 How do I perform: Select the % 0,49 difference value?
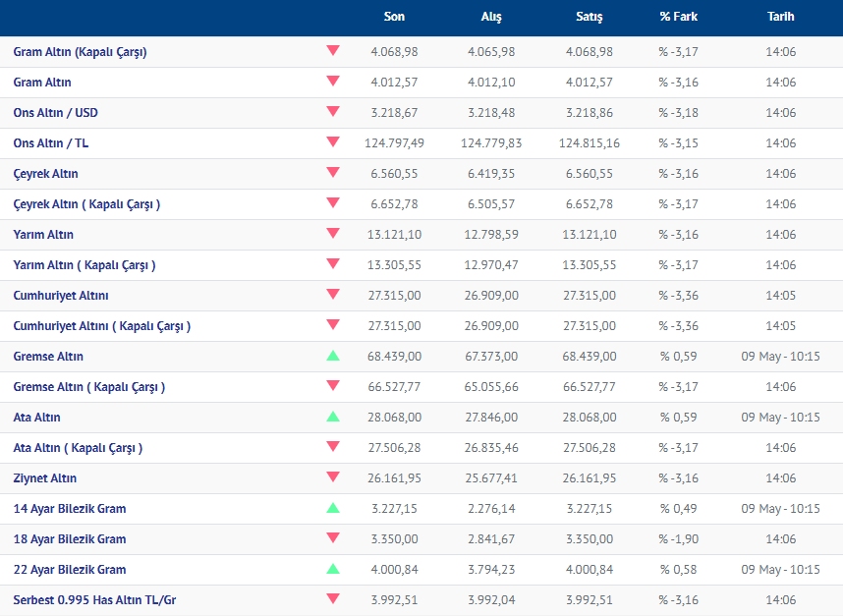click(679, 509)
